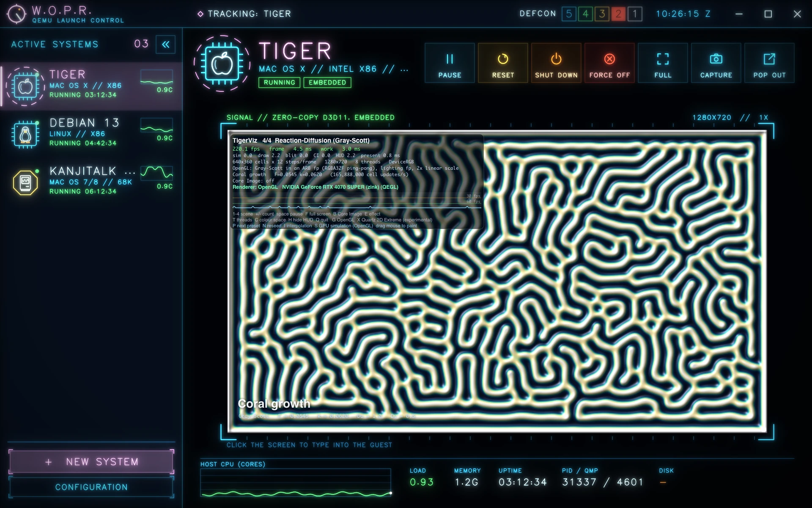Set DEFCON level to 3
812x508 pixels.
point(602,14)
